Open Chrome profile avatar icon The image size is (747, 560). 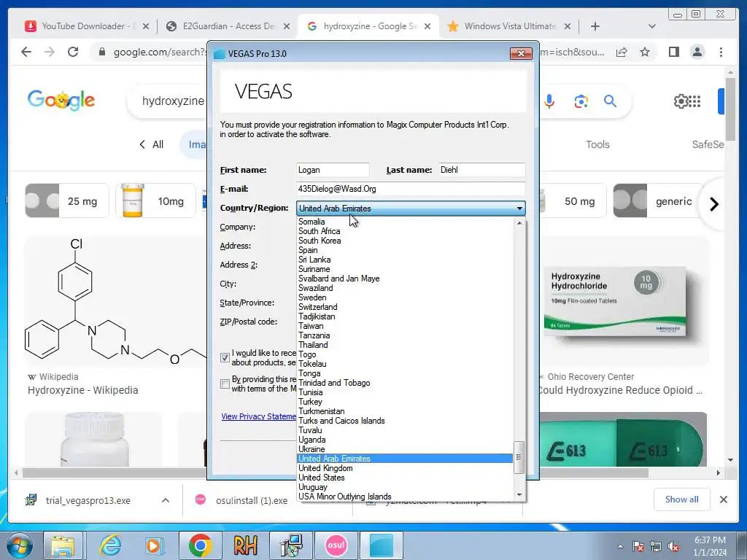[x=697, y=52]
